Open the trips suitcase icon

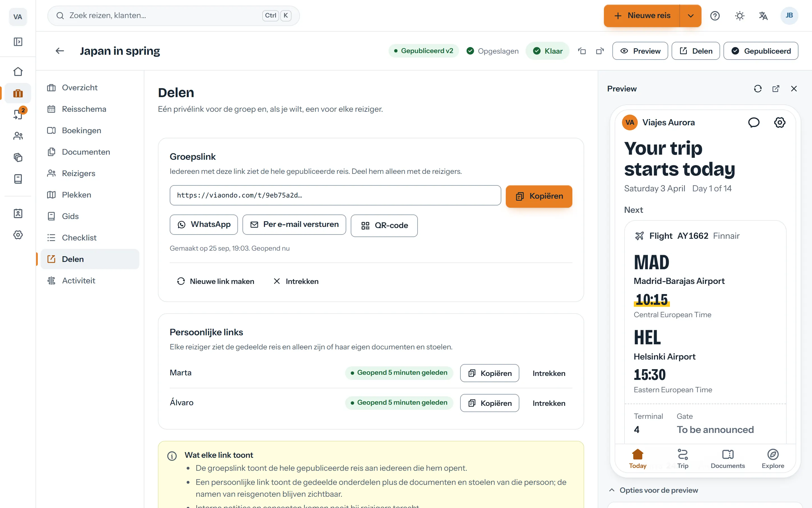(18, 93)
